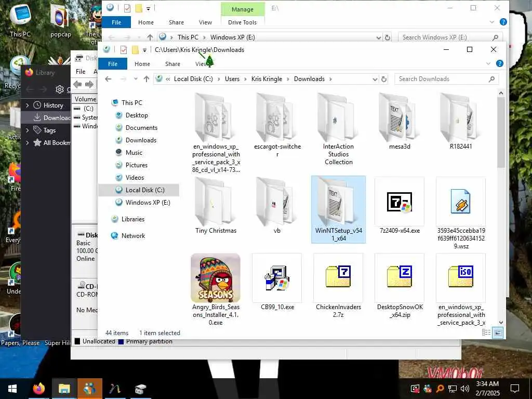Screen dimensions: 532x399
Task: Open File menu in Disk Management
Action: coord(81,72)
